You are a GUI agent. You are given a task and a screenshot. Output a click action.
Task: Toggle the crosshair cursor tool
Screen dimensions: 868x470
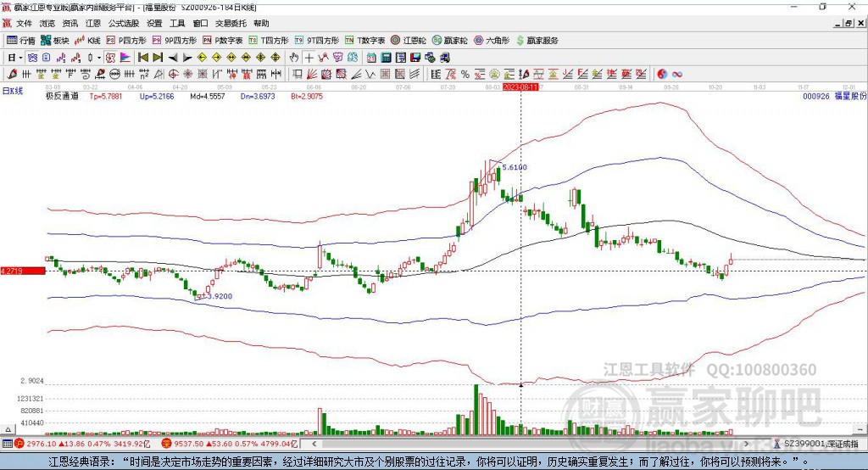(309, 58)
